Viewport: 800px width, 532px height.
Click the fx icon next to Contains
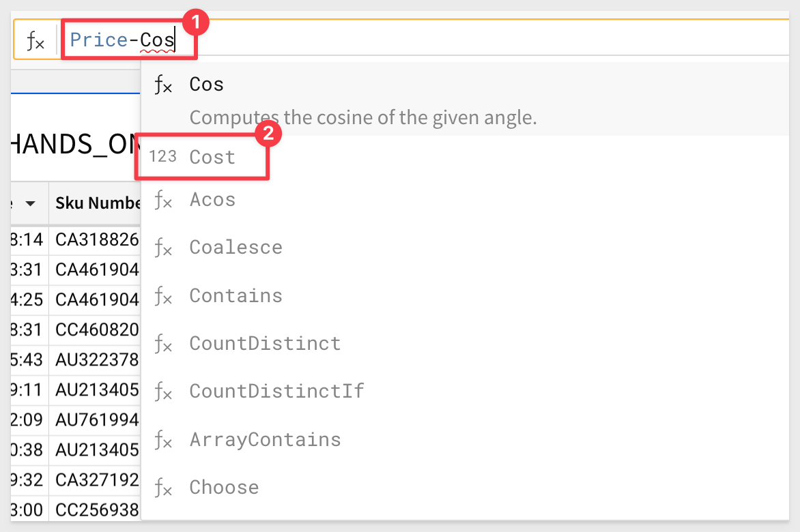pos(163,295)
